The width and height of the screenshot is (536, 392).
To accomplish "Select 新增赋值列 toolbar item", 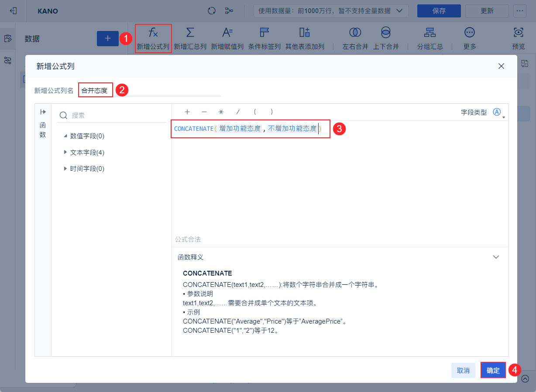I will pos(227,39).
